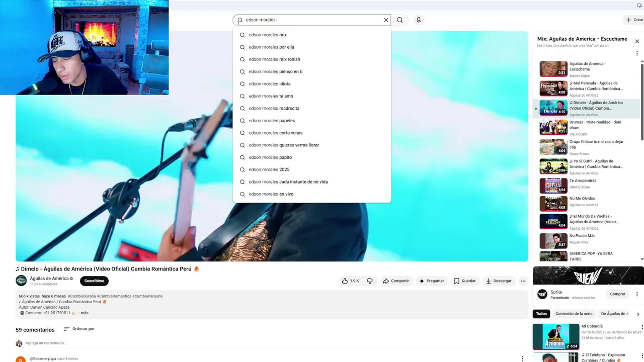Play No Me Olvides playlist item
644x362 pixels.
[x=588, y=204]
